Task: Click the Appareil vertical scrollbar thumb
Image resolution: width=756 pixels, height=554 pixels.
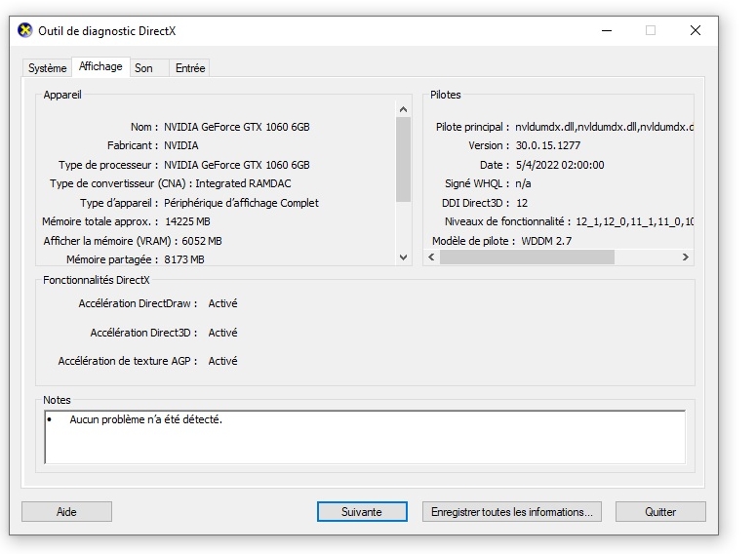Action: click(x=404, y=160)
